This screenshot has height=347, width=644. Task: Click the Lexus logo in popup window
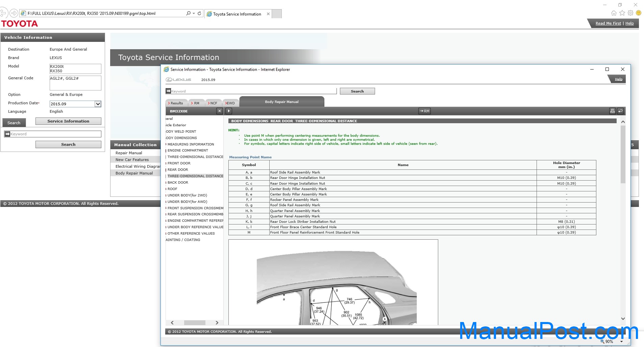pos(178,80)
